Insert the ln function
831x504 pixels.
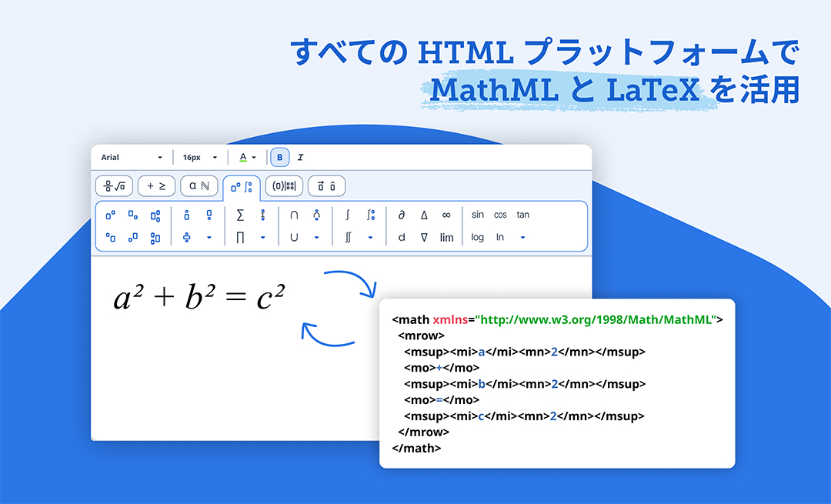point(500,238)
